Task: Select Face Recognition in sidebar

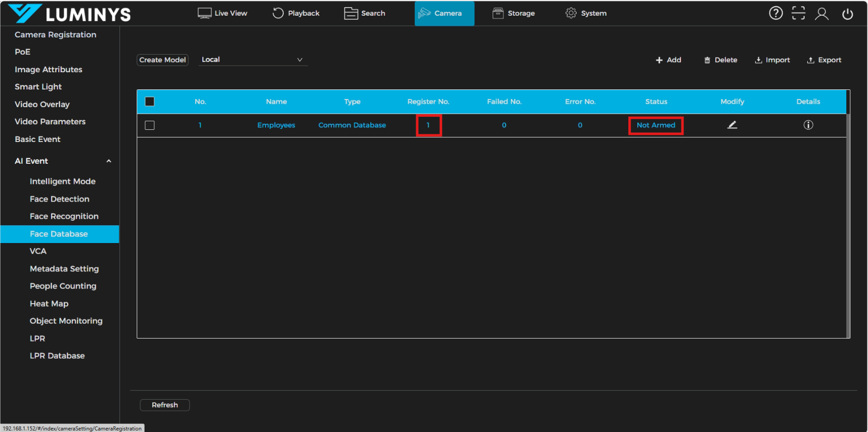Action: (64, 216)
